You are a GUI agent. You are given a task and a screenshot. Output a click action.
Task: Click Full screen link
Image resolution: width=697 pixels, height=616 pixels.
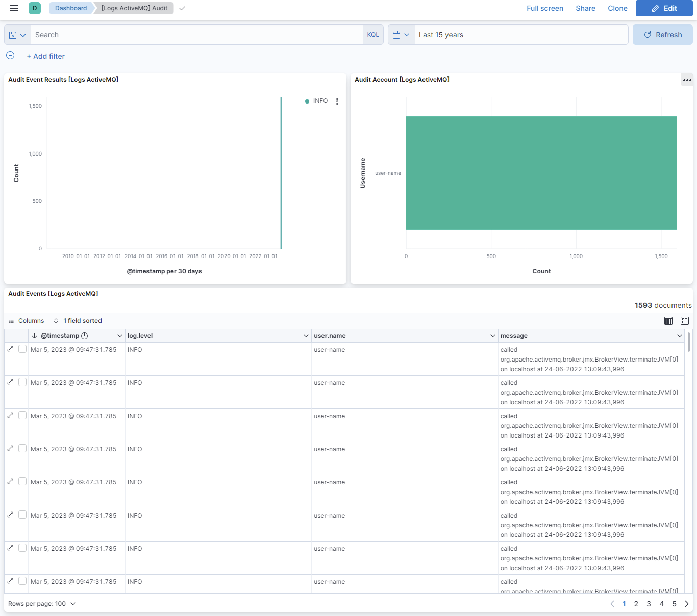545,8
